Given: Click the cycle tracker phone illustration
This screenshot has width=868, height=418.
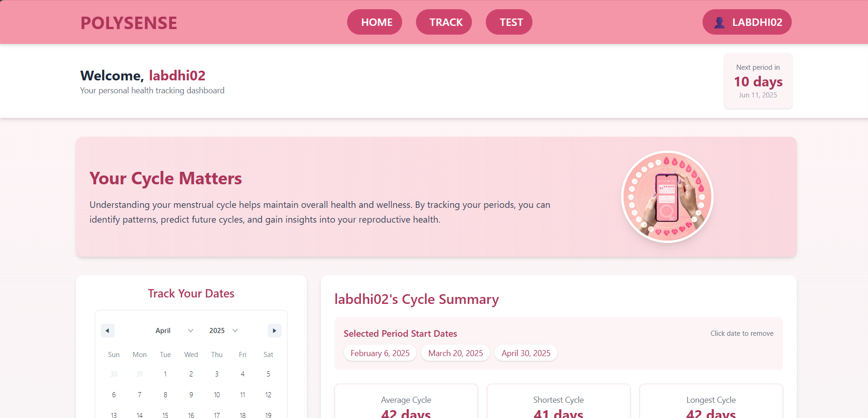Looking at the screenshot, I should point(667,197).
